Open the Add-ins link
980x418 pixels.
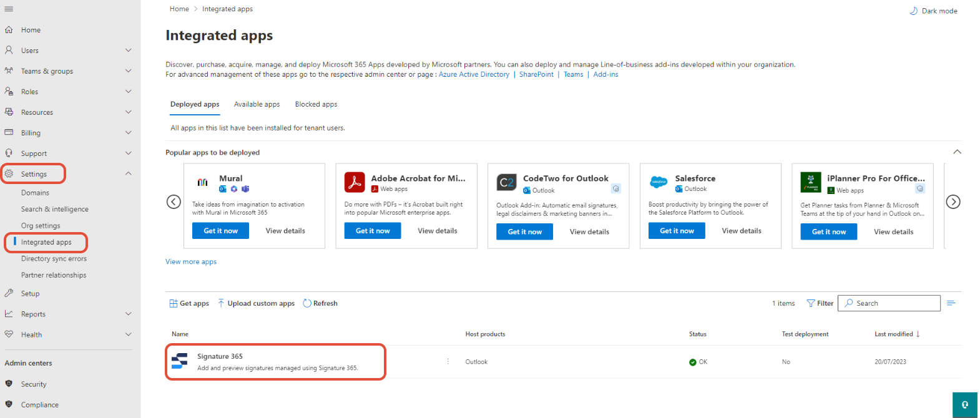(605, 74)
